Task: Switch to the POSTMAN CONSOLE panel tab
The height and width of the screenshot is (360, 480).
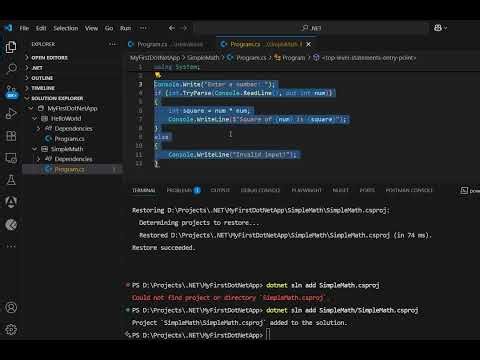Action: (409, 190)
